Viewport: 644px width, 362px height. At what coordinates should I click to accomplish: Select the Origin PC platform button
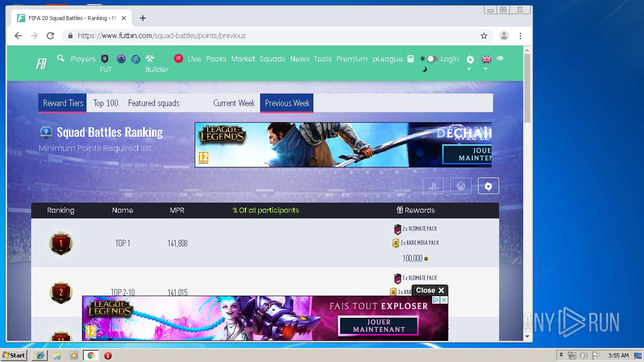click(x=489, y=186)
